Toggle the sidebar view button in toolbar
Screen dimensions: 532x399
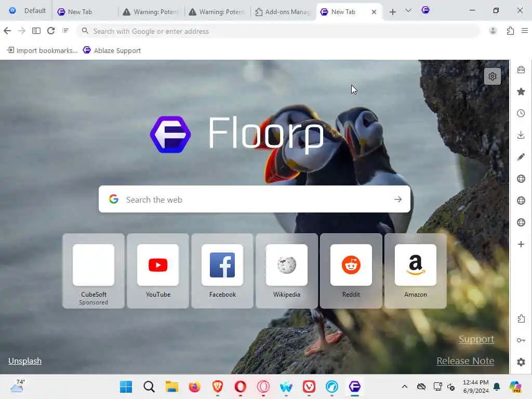tap(36, 31)
